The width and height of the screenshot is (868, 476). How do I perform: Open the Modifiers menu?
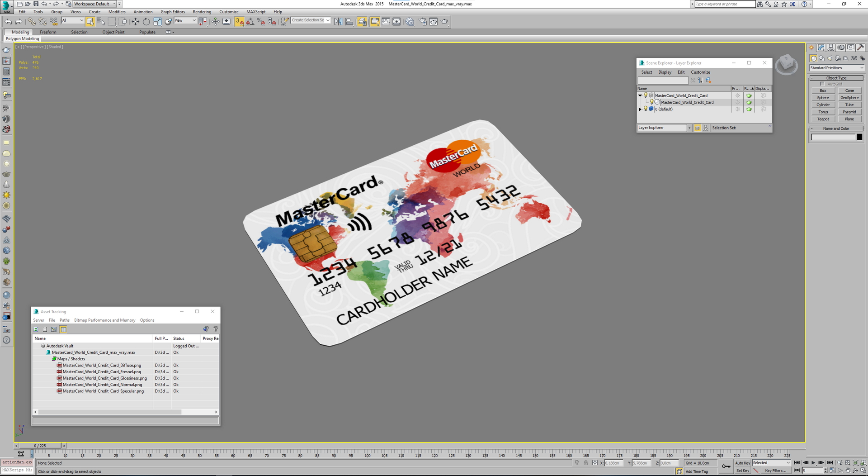(117, 12)
